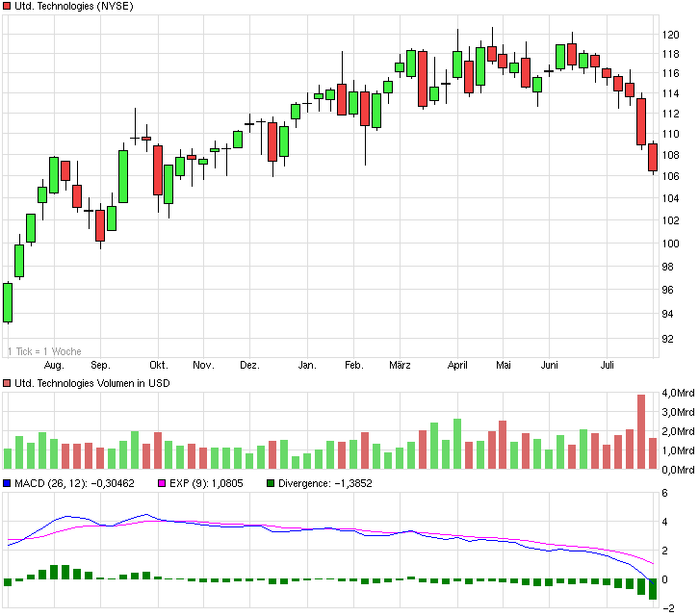
Task: Click the 'Juli' month axis label
Action: click(x=607, y=366)
